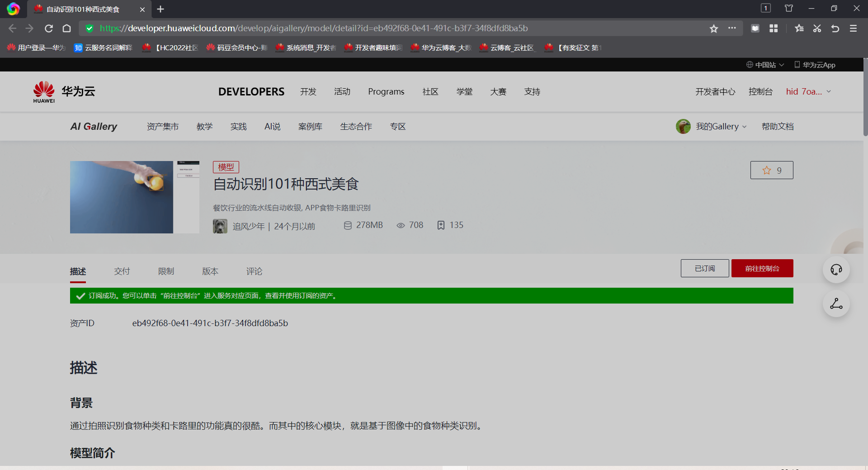Open the 控制台 link in the header

(760, 92)
